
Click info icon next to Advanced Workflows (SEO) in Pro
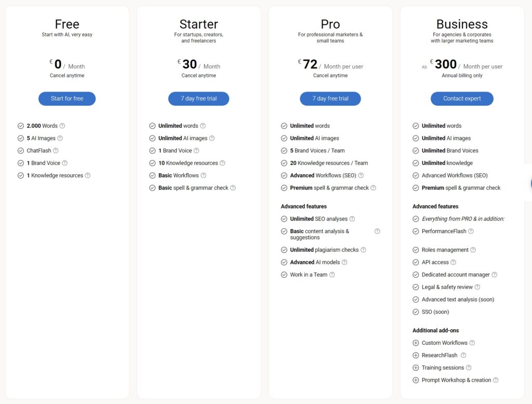(361, 176)
